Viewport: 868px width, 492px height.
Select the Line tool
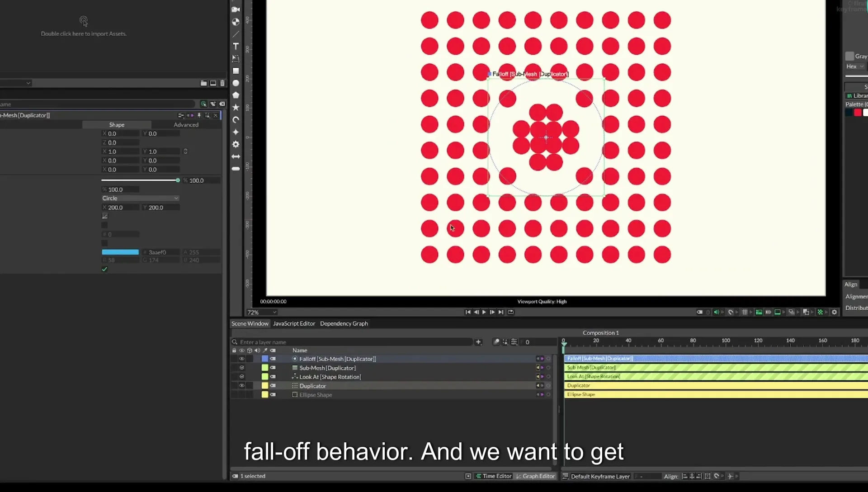[236, 34]
